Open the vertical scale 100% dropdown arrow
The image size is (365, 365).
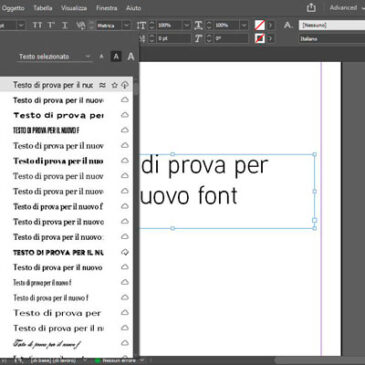(186, 25)
